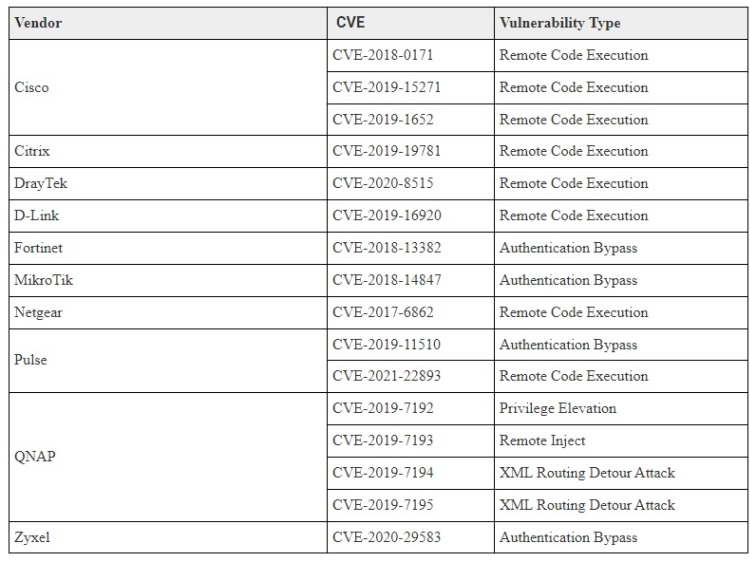Select the CVE-2018-0171 cell
Viewport: 750px width, 562px height.
pos(382,55)
